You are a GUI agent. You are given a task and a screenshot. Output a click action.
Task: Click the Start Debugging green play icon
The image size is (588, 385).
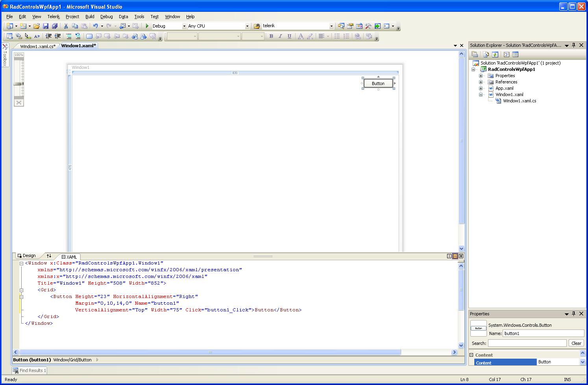(147, 26)
